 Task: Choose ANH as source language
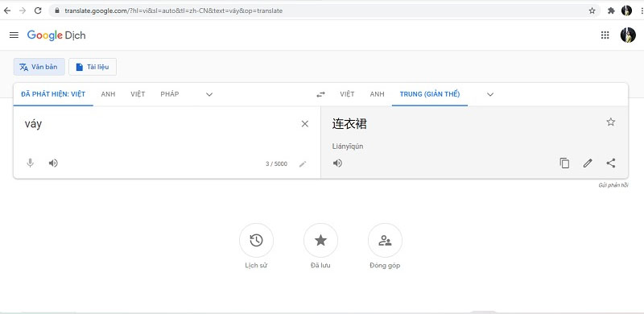coord(108,94)
